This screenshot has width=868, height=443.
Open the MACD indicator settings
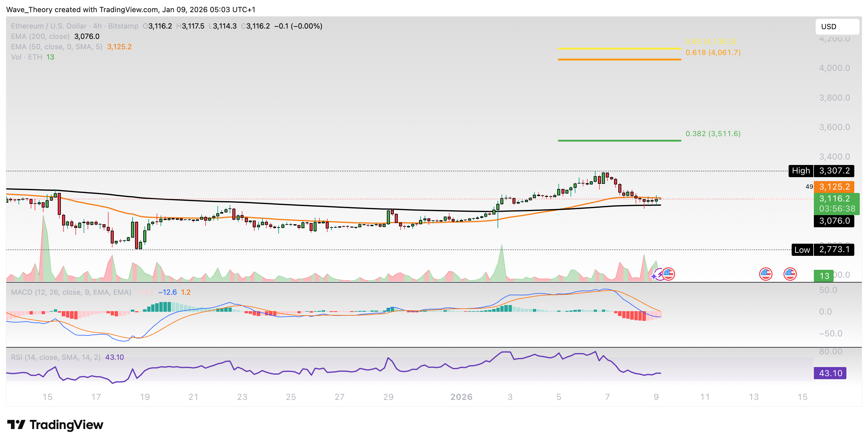(x=71, y=292)
